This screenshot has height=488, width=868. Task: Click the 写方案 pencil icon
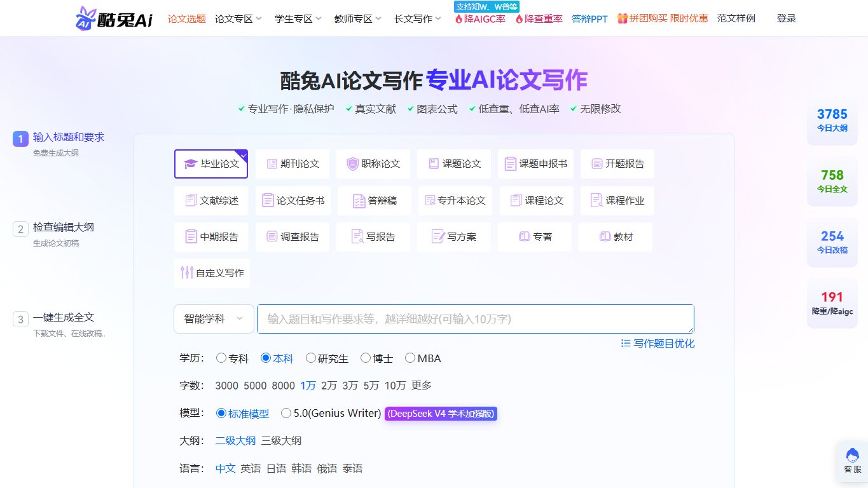click(438, 236)
